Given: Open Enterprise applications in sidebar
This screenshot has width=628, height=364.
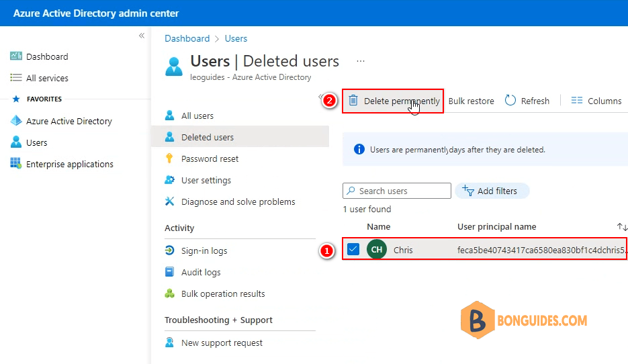Looking at the screenshot, I should coord(70,164).
